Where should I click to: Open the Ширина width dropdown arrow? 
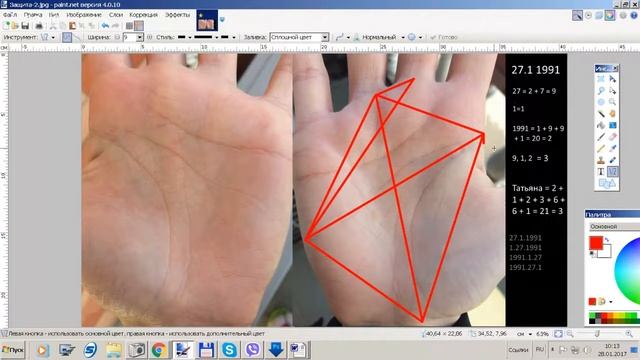140,37
